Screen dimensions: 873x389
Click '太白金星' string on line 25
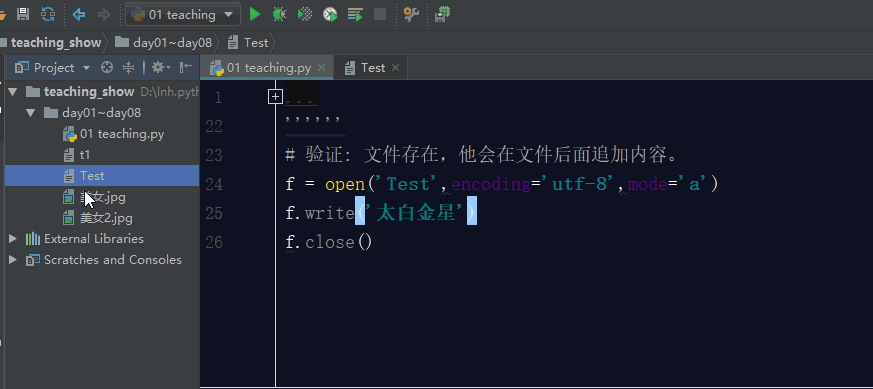click(416, 213)
